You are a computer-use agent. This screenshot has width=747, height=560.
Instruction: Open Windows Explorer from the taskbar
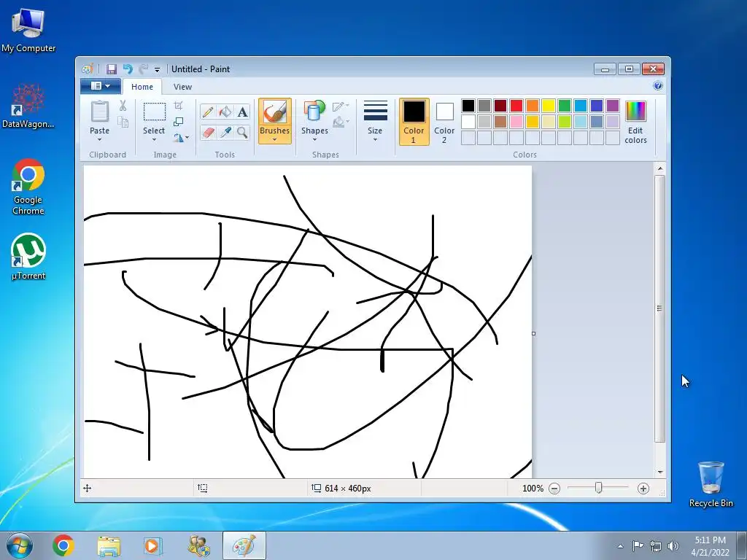109,545
